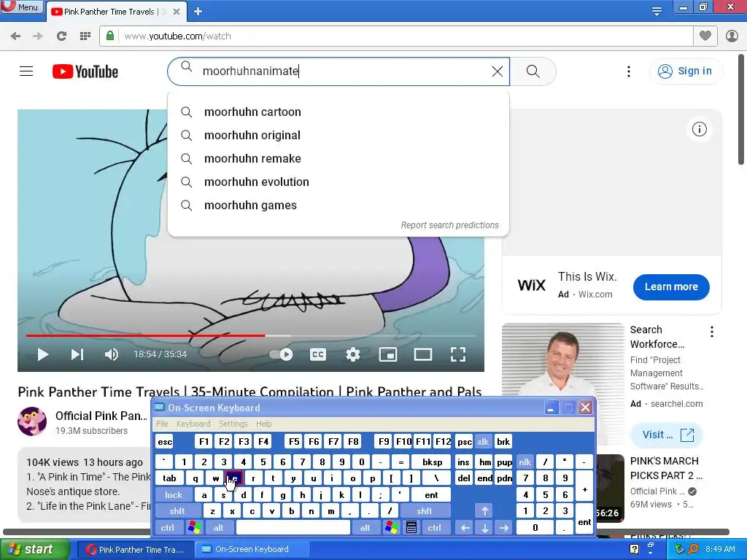This screenshot has height=560, width=747.
Task: Mute the video volume
Action: 112,354
